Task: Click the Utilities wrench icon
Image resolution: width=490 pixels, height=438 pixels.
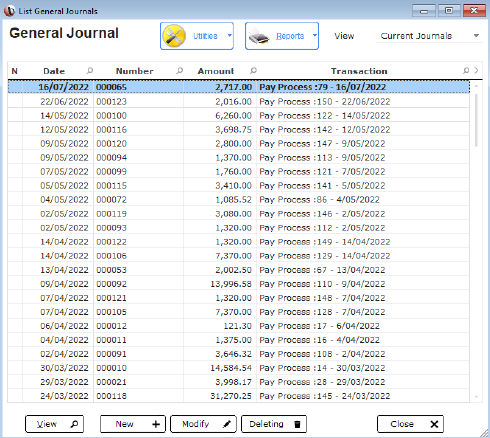Action: pyautogui.click(x=174, y=36)
